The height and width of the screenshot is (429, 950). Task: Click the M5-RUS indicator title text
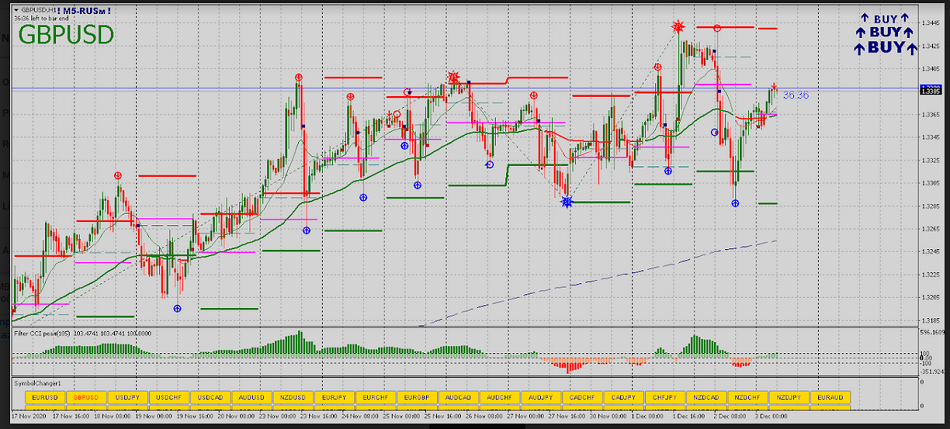pyautogui.click(x=85, y=9)
